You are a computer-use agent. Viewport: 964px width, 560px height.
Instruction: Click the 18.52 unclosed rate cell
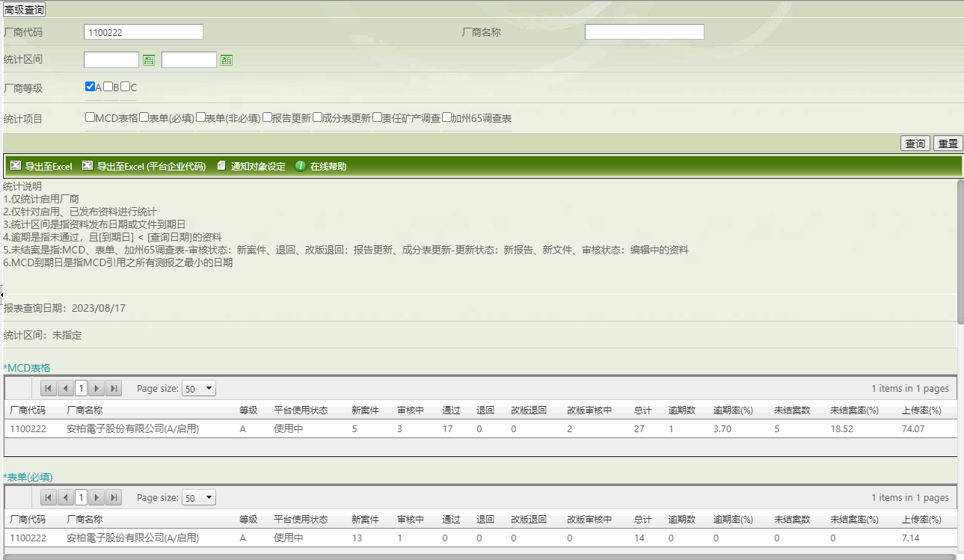coord(841,429)
